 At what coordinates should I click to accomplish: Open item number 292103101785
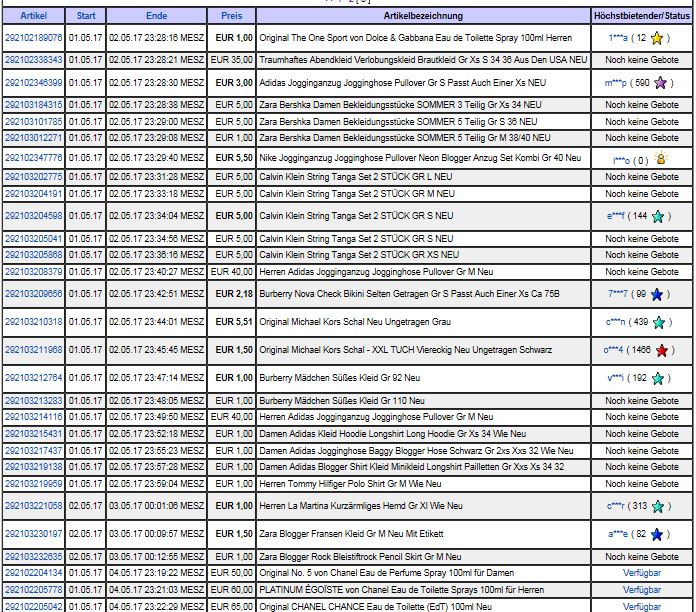(34, 122)
